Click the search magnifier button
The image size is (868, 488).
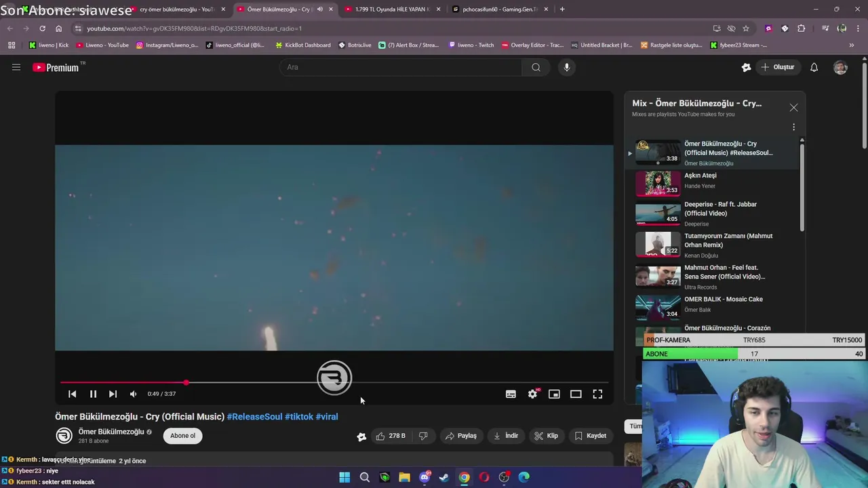[x=536, y=67]
